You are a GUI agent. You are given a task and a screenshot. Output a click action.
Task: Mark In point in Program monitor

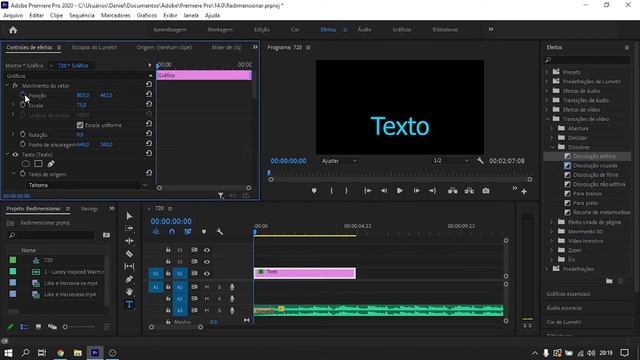(x=331, y=191)
